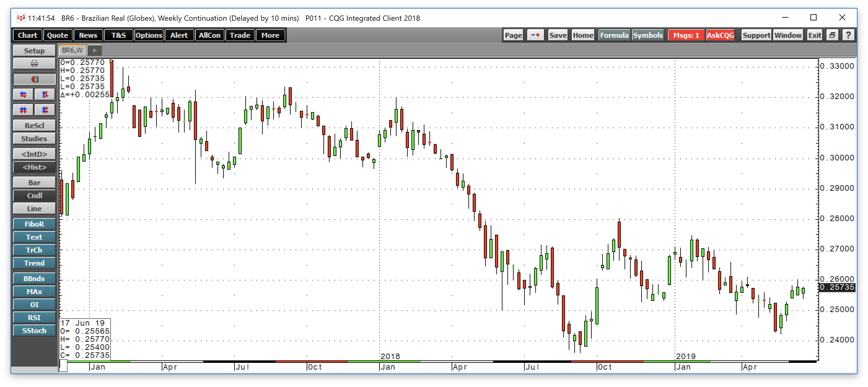Open the Studies button
Image resolution: width=868 pixels, height=387 pixels.
pyautogui.click(x=34, y=139)
